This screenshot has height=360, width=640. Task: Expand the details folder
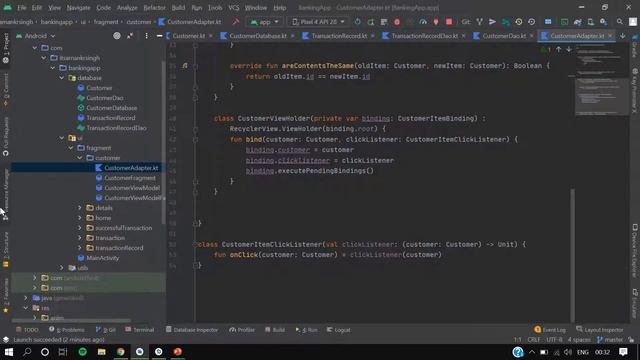pos(80,208)
